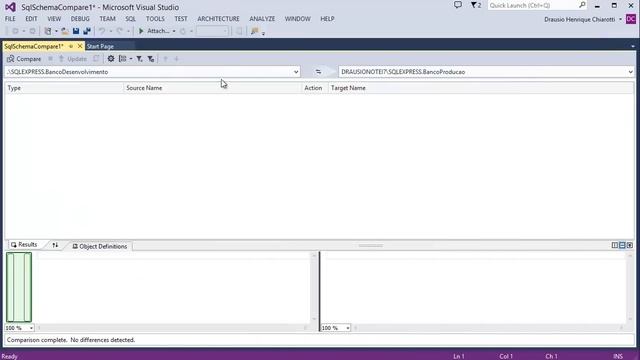Image resolution: width=640 pixels, height=360 pixels.
Task: Open the DEBUG menu
Action: [x=80, y=19]
